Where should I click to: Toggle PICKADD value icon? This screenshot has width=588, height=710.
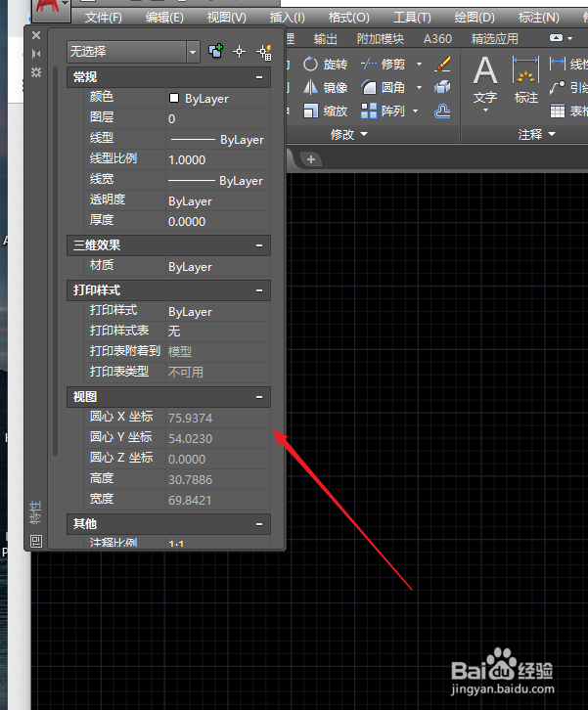pos(215,51)
